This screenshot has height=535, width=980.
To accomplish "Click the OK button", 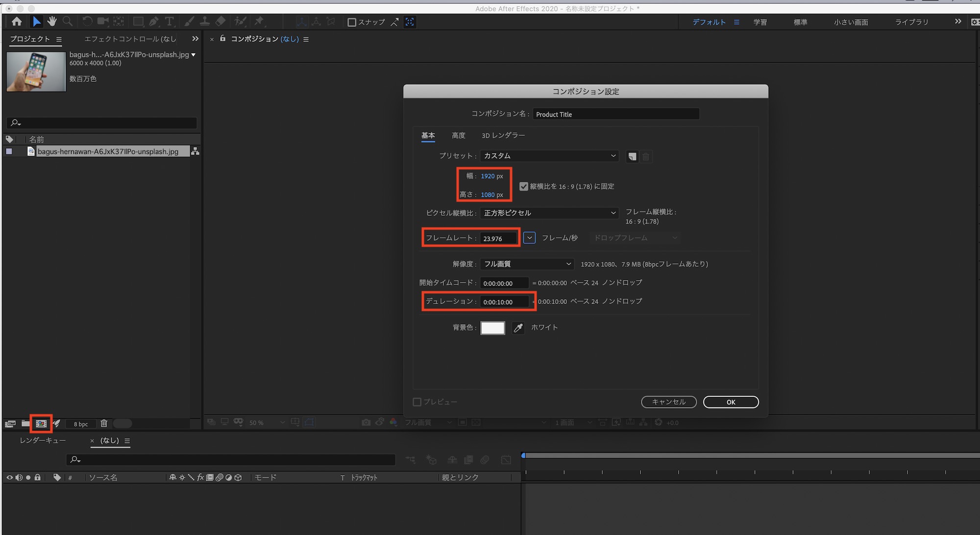I will coord(731,402).
